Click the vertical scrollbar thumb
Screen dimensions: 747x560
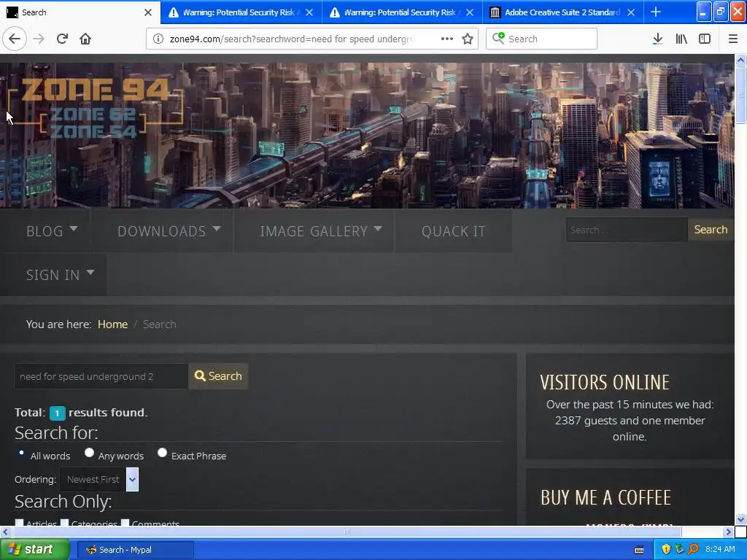[741, 95]
